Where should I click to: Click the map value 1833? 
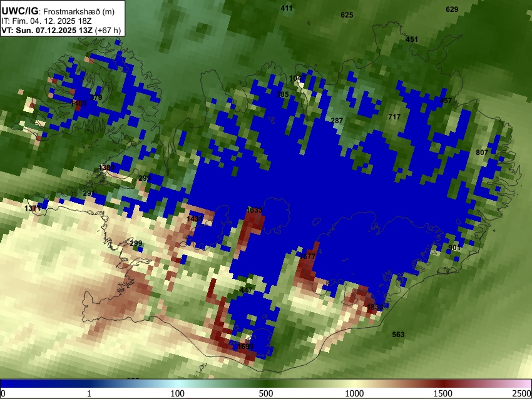pyautogui.click(x=375, y=307)
